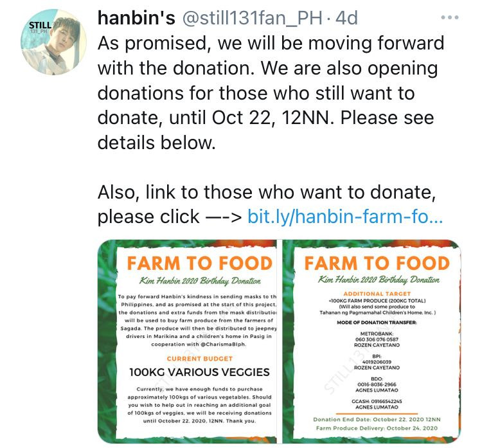The image size is (482, 448).
Task: Open the three-dot more options menu
Action: pos(449,17)
